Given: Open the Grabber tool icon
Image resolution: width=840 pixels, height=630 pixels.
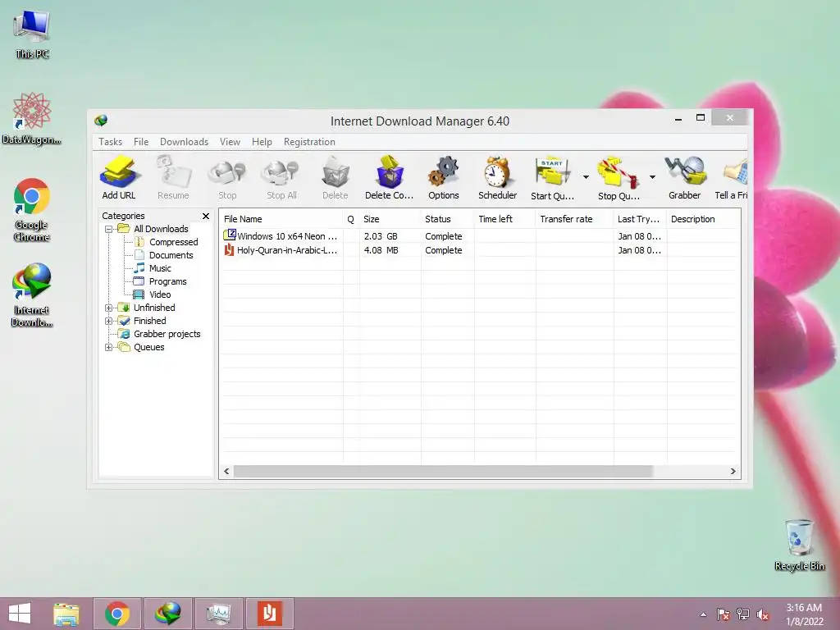Looking at the screenshot, I should [x=685, y=178].
